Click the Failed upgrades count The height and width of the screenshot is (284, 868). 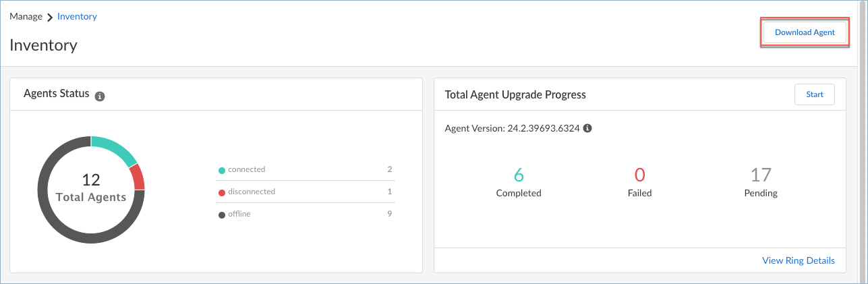coord(639,175)
